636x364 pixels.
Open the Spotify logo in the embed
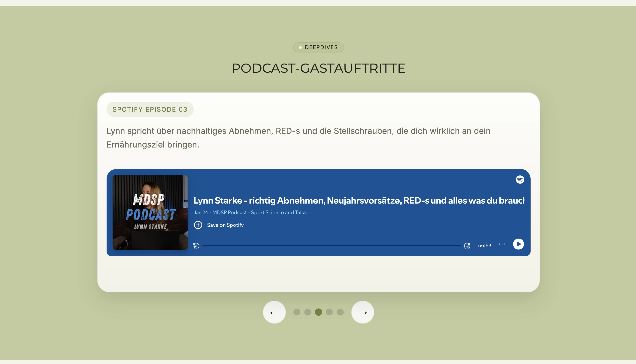(520, 180)
